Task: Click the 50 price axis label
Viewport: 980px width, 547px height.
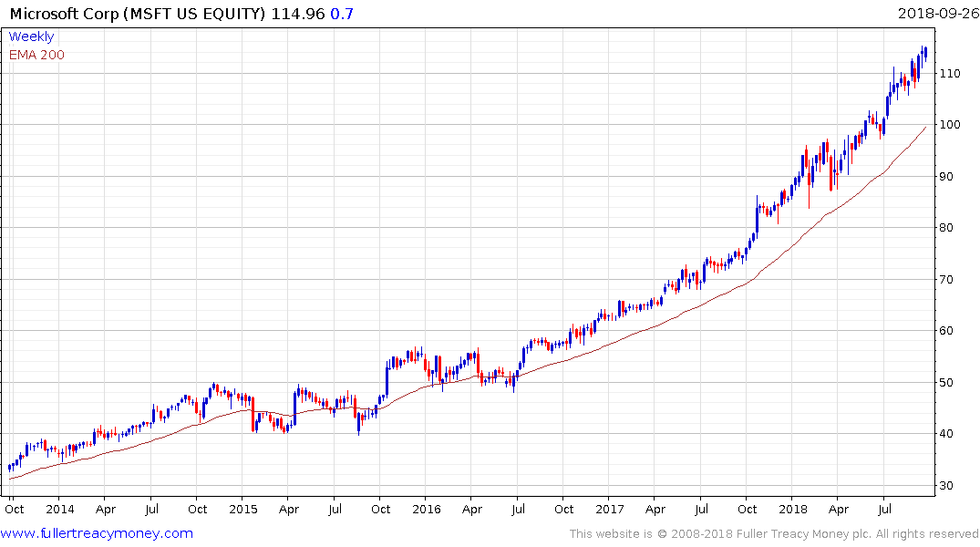Action: [x=946, y=383]
